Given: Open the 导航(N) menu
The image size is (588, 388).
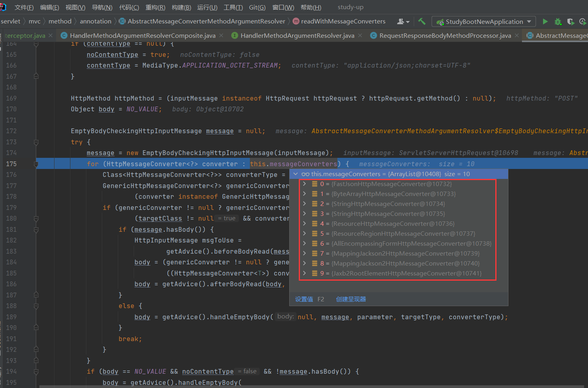Looking at the screenshot, I should click(x=102, y=7).
